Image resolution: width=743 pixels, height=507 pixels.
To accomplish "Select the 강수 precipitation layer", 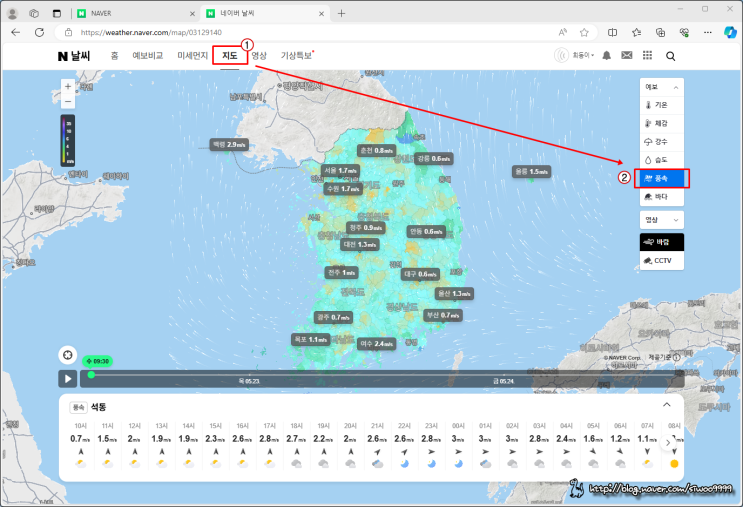I will click(661, 142).
